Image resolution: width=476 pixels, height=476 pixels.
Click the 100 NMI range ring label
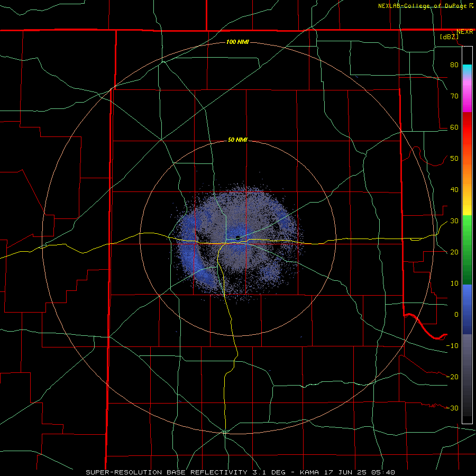point(237,42)
